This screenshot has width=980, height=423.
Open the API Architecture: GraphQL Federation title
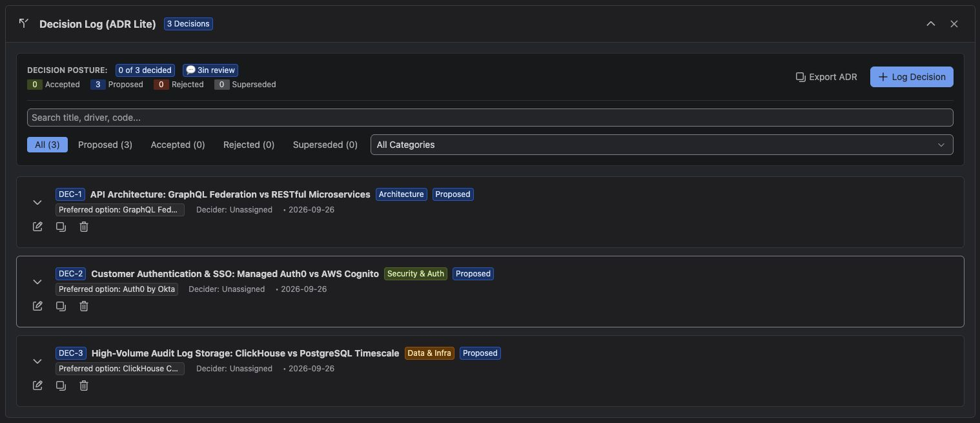(230, 194)
